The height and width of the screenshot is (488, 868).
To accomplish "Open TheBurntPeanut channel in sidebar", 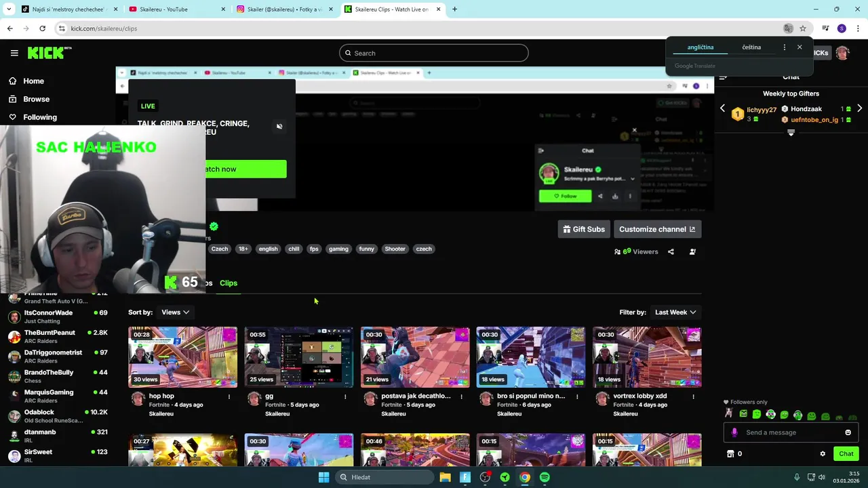I will 58,336.
